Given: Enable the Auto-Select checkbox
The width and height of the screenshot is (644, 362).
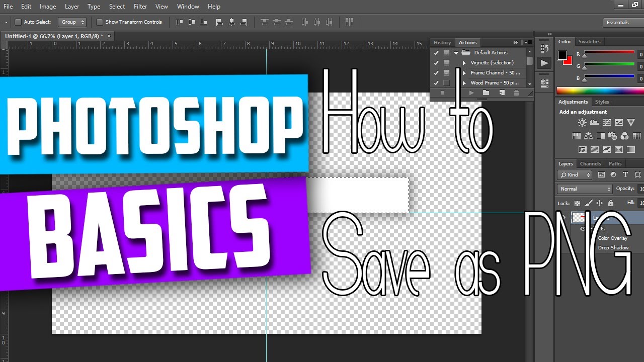Looking at the screenshot, I should click(18, 22).
